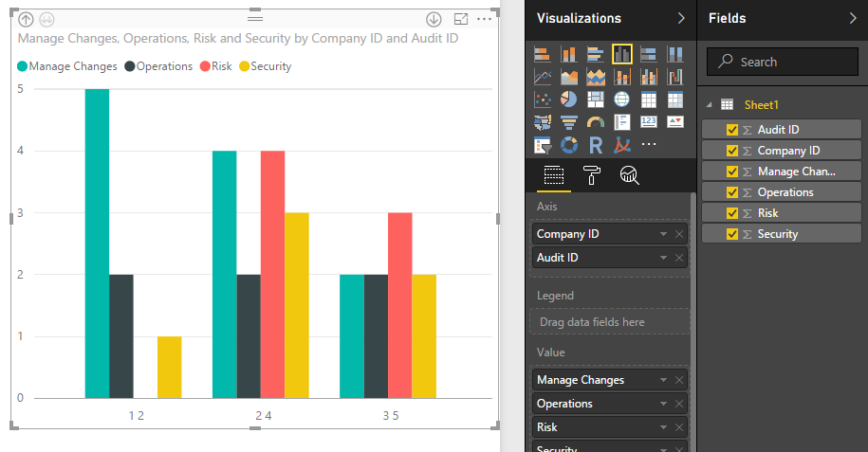Collapse the Fields pane

coord(853,18)
